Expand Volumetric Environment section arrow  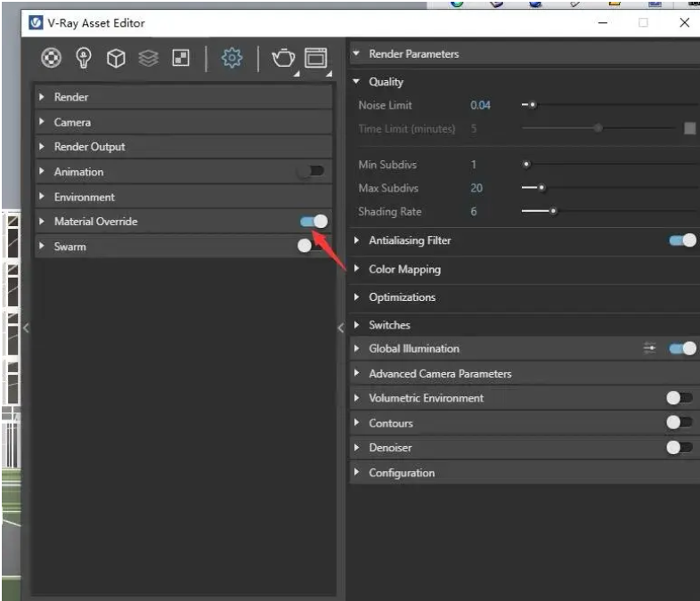point(356,397)
